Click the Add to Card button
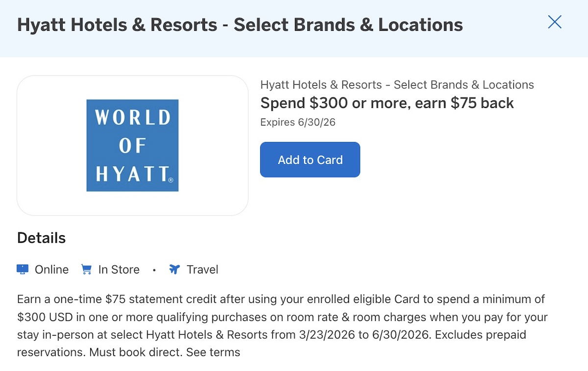 pos(310,160)
